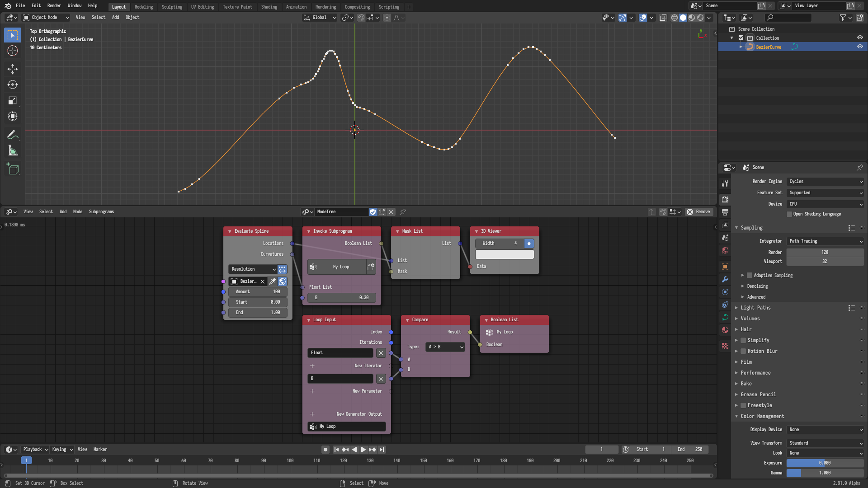
Task: Select the Measure tool
Action: coord(12,150)
